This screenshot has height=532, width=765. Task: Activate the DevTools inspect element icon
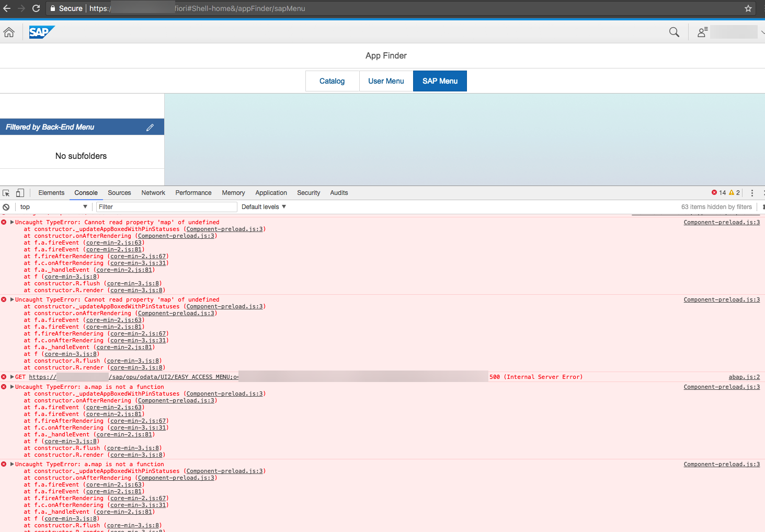tap(6, 193)
